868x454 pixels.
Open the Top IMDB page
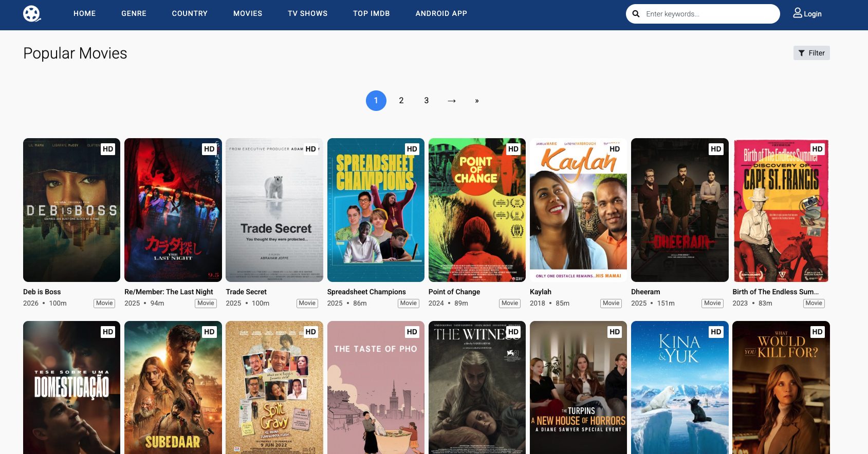tap(372, 13)
